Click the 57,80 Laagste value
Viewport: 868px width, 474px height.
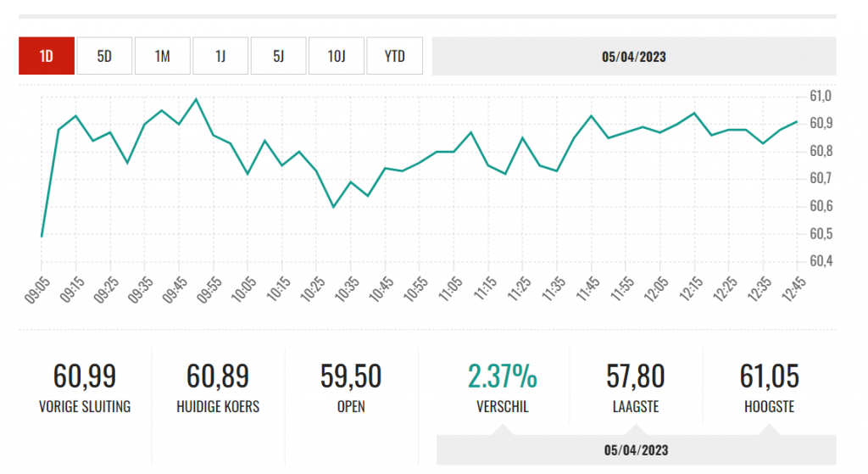tap(636, 376)
